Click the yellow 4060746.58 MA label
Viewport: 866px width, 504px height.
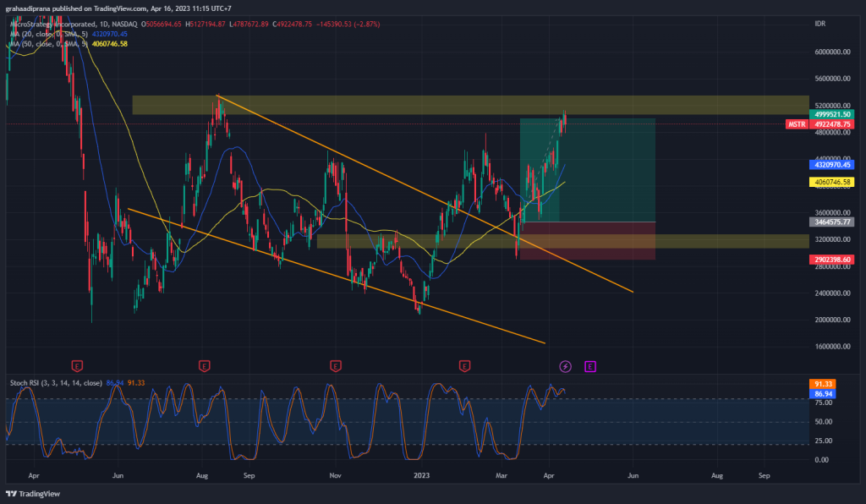pyautogui.click(x=832, y=182)
